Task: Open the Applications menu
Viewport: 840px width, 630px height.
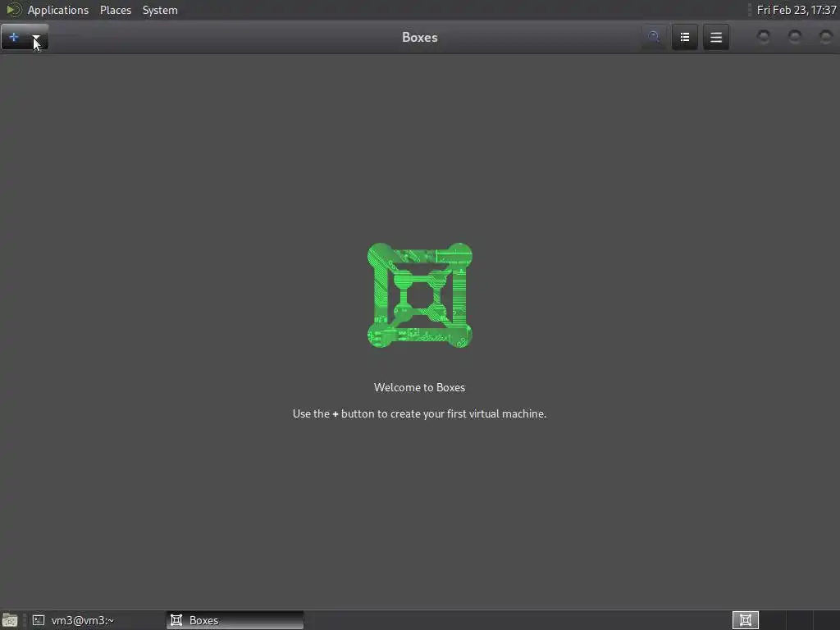Action: click(x=58, y=10)
